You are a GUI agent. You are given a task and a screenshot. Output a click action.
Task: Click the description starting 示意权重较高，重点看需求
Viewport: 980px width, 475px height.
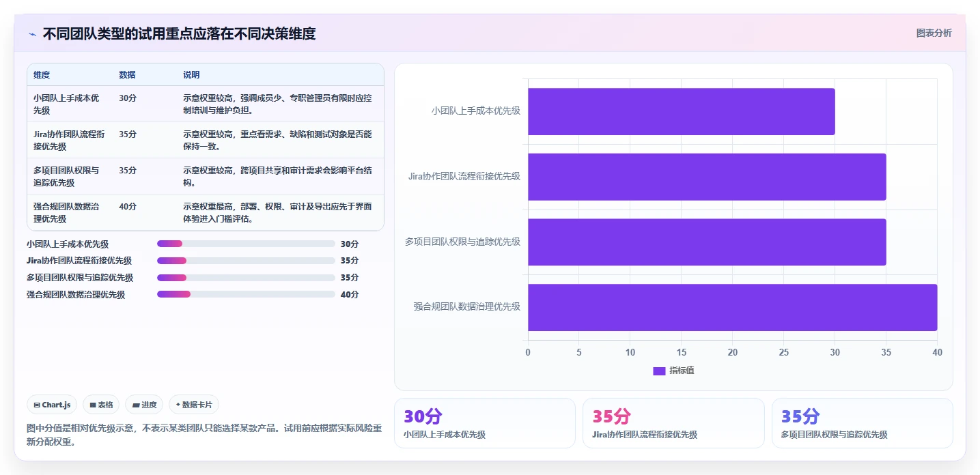277,140
